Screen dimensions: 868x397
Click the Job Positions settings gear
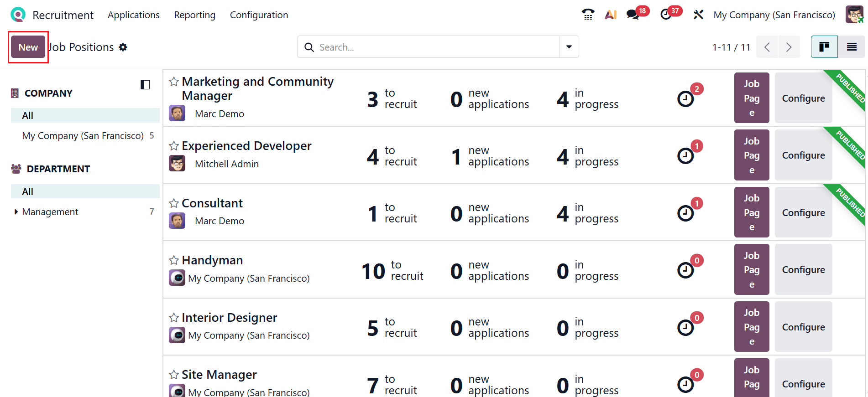(123, 47)
